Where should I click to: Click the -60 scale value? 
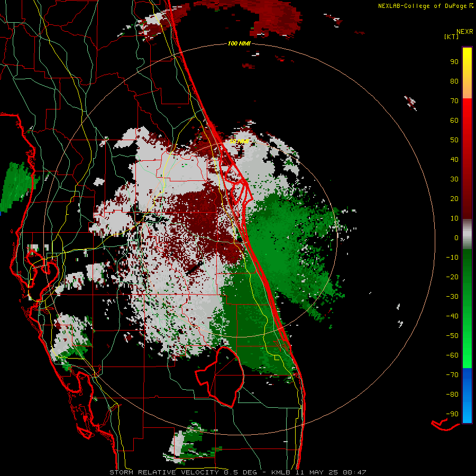coord(452,355)
